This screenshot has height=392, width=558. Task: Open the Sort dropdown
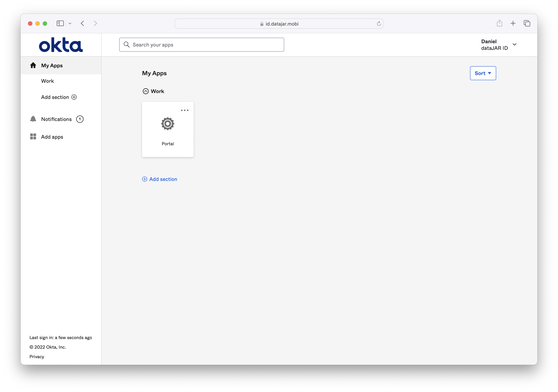[483, 73]
